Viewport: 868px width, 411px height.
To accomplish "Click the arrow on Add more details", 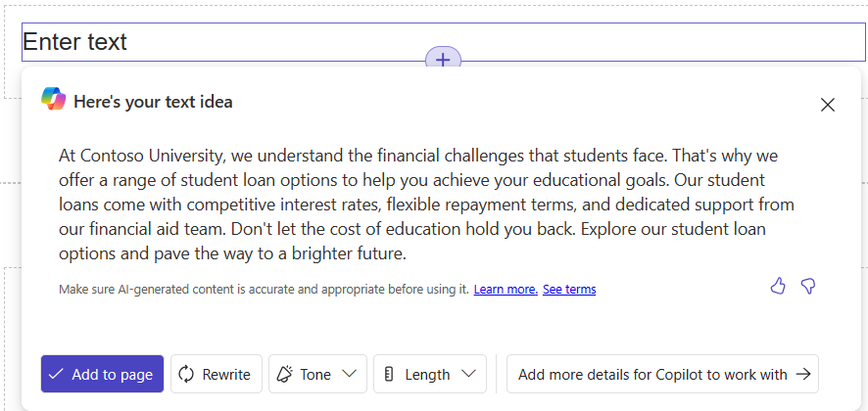I will click(x=803, y=374).
